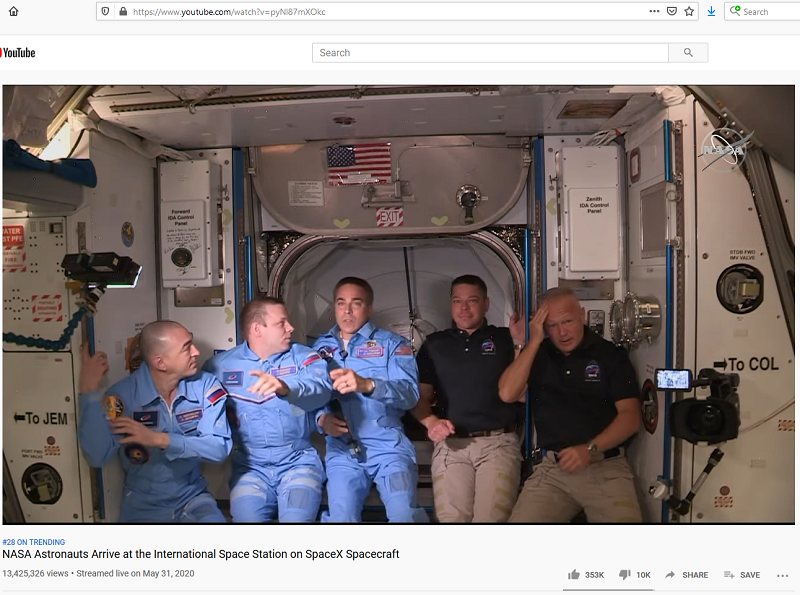Click the 10K dislikes count

point(643,575)
